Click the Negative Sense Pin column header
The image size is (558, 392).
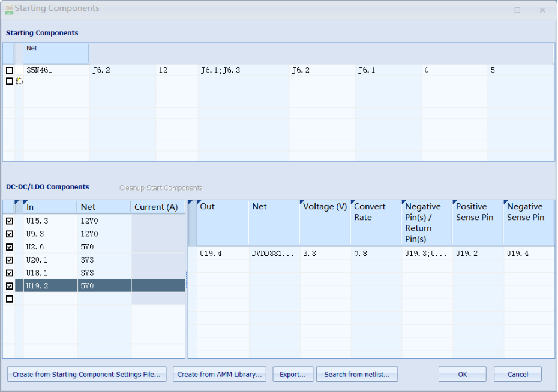pos(529,222)
